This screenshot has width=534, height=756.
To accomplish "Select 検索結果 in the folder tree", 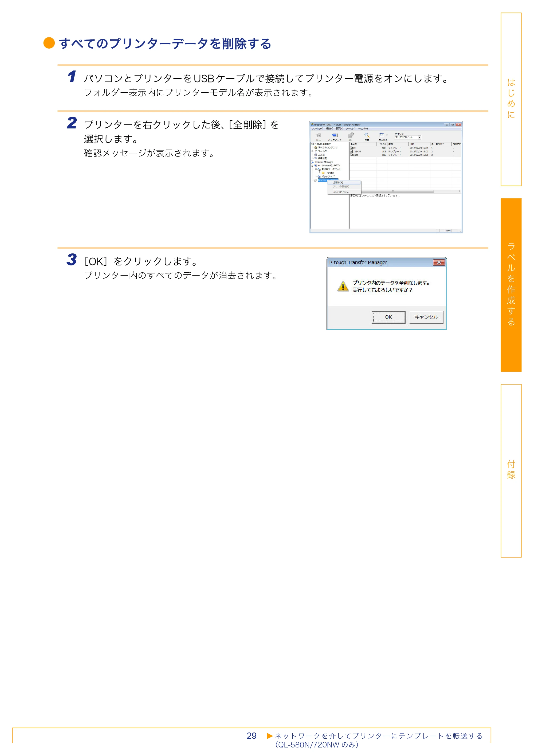I will point(322,158).
